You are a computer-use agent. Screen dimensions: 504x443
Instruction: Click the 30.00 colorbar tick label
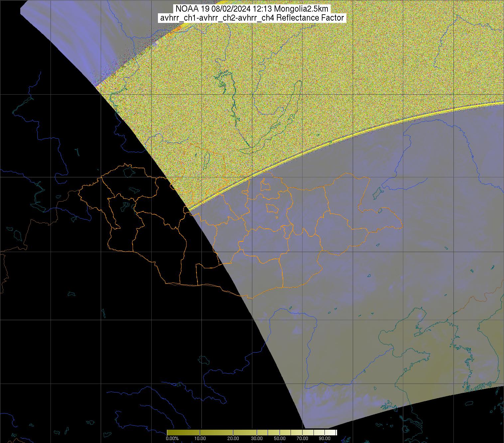pos(257,438)
